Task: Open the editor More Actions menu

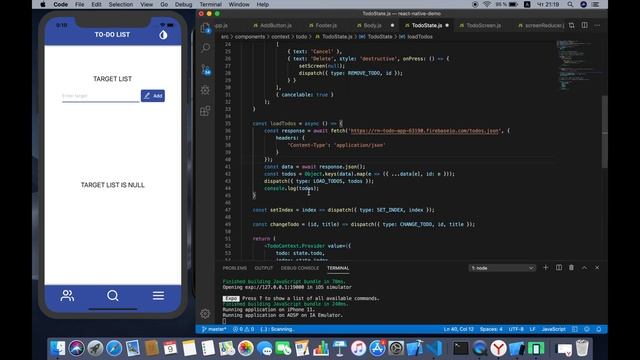Action: pyautogui.click(x=597, y=25)
